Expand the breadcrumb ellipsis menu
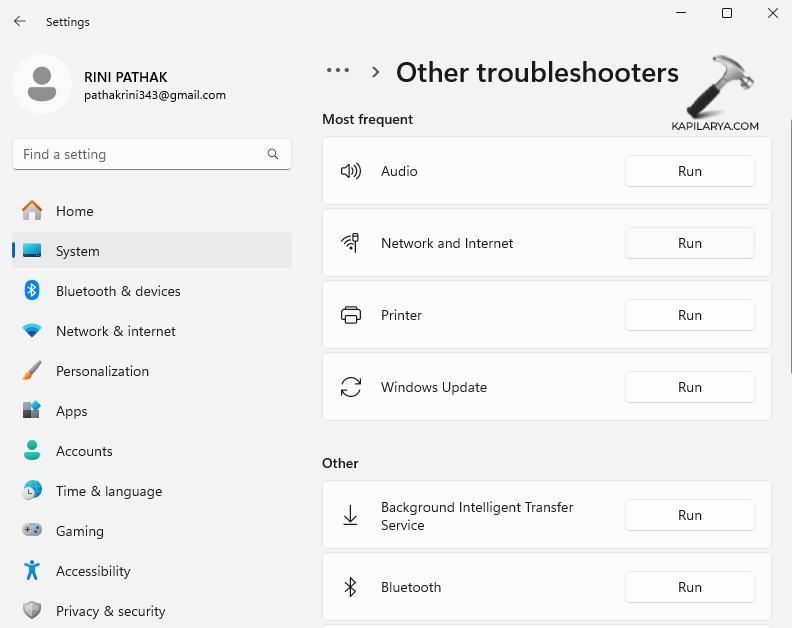The width and height of the screenshot is (792, 628). [338, 71]
